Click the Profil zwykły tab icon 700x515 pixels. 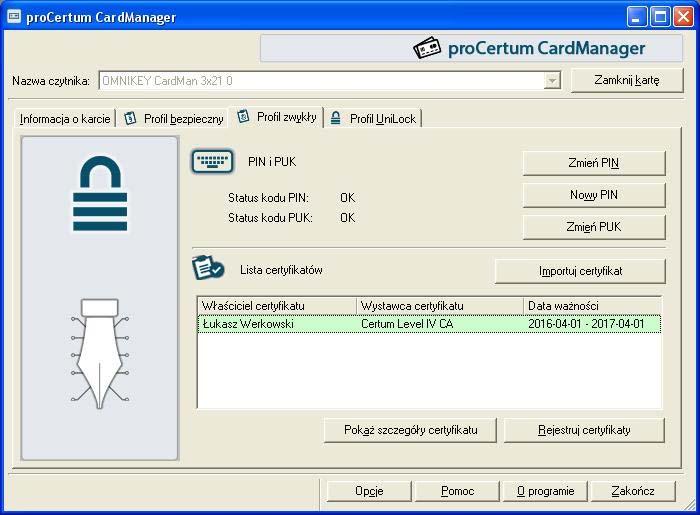[x=243, y=116]
